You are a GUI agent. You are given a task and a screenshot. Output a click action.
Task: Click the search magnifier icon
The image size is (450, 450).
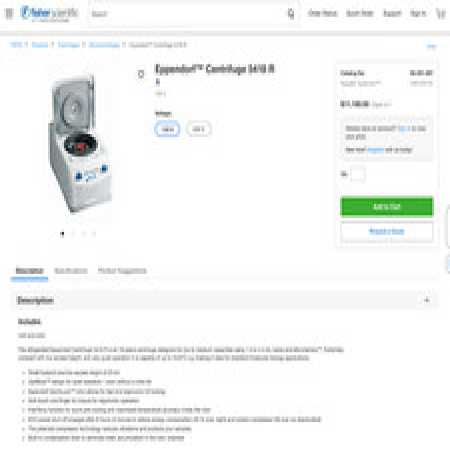click(x=291, y=14)
